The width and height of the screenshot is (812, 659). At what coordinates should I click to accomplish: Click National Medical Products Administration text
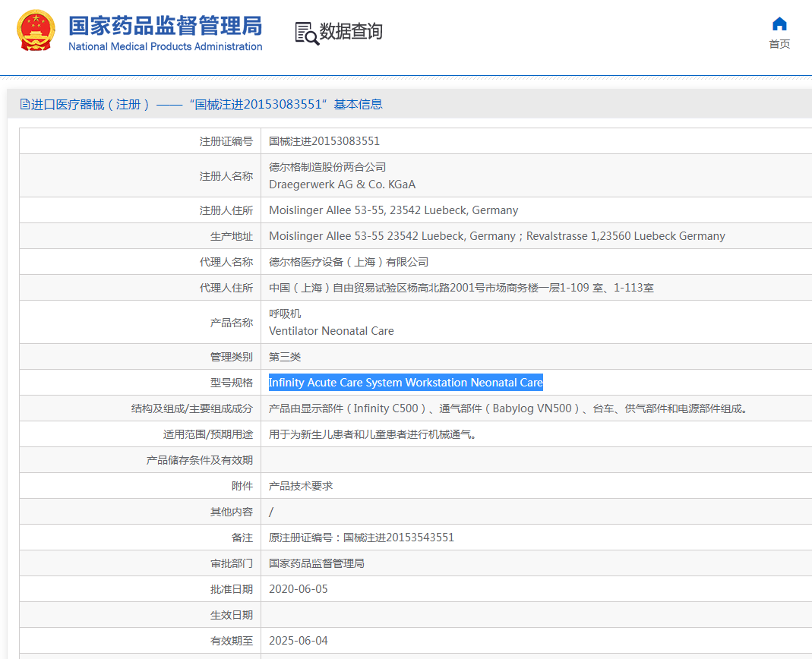pos(165,46)
